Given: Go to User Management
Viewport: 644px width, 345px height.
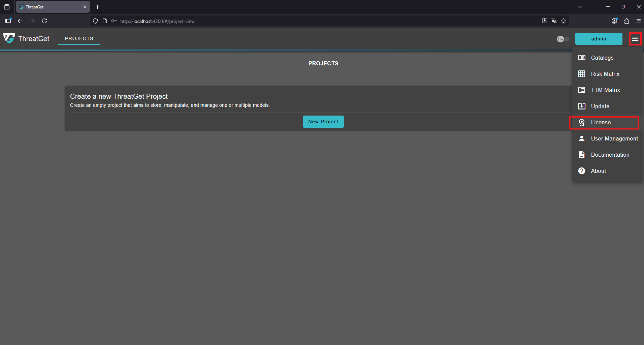Looking at the screenshot, I should (x=614, y=138).
